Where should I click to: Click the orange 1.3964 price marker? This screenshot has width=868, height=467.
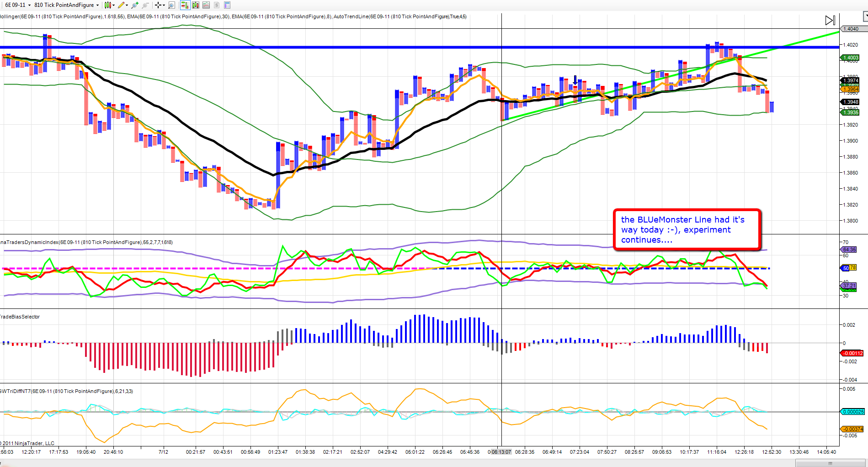[x=850, y=89]
